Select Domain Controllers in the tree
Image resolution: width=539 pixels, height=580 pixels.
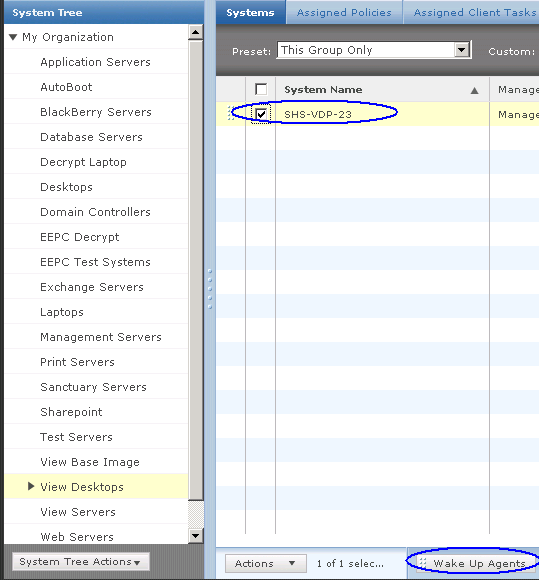(x=95, y=212)
